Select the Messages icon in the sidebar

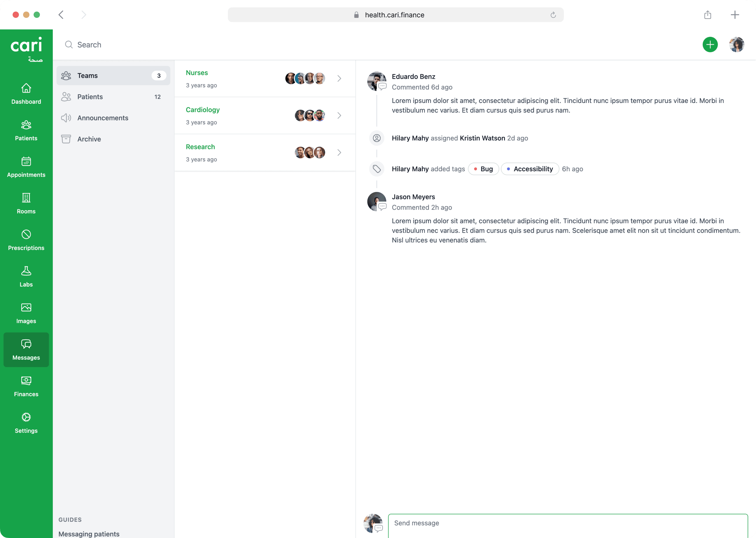pyautogui.click(x=26, y=349)
